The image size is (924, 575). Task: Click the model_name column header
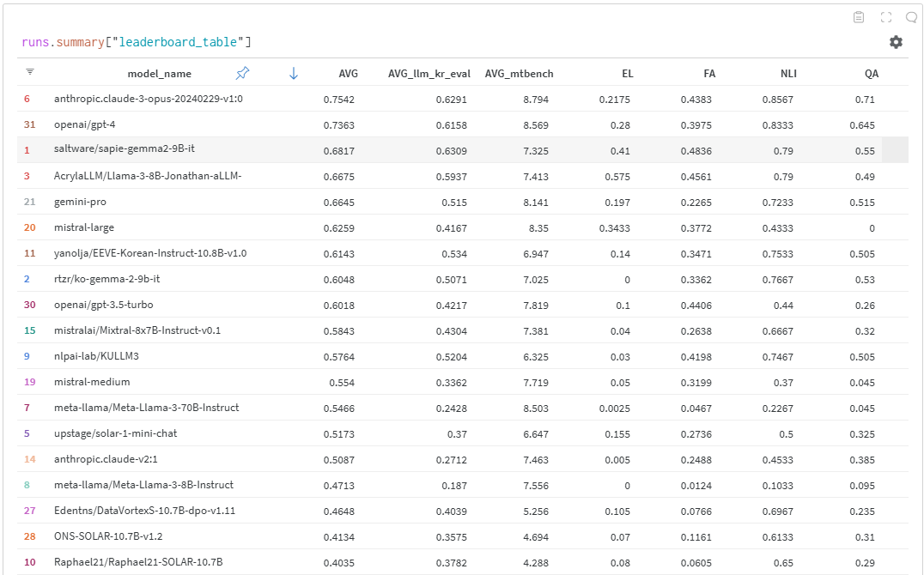(x=160, y=73)
